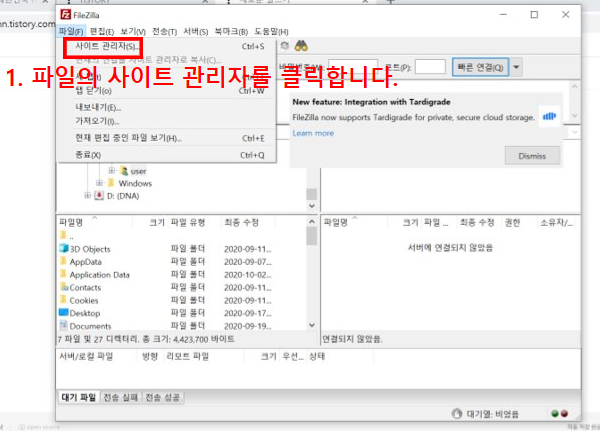Sort remote files by 권한 column
600x431 pixels.
[x=518, y=222]
